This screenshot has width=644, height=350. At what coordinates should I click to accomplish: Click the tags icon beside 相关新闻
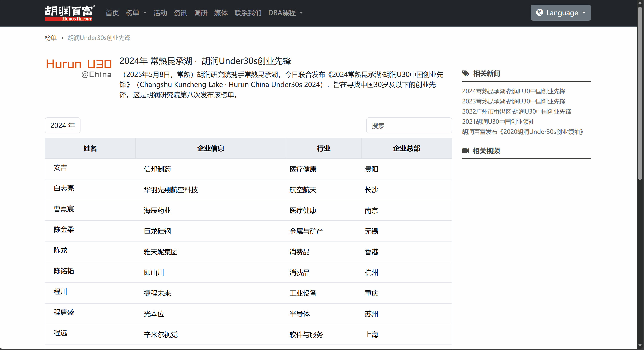(x=466, y=74)
